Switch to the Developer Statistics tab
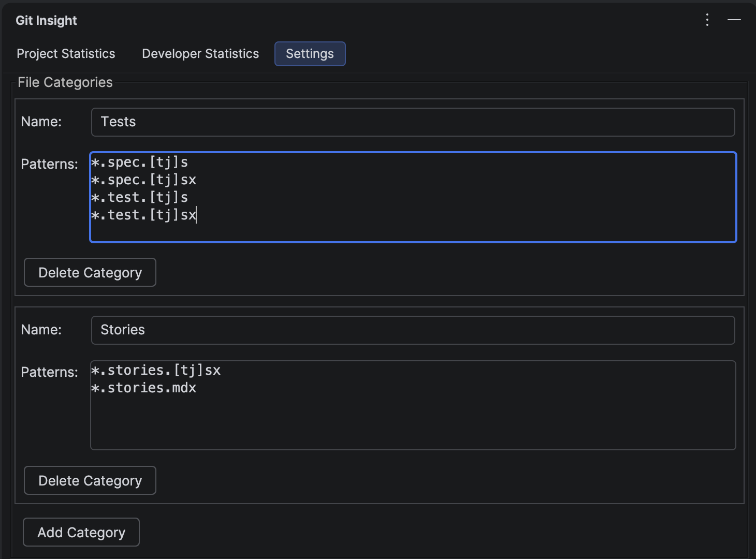This screenshot has width=756, height=559. [x=200, y=53]
